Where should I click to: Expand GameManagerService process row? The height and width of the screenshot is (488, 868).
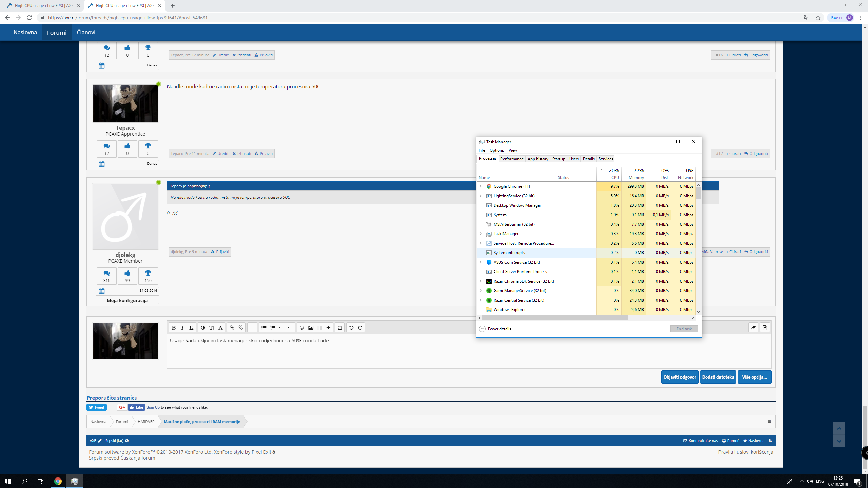[x=480, y=291]
